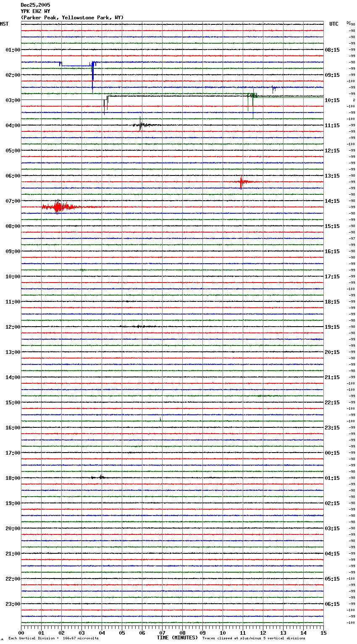Screen dimensions: 357x644
Task: Click the large red seismic event on the 07:15 trace
Action: pyautogui.click(x=61, y=207)
